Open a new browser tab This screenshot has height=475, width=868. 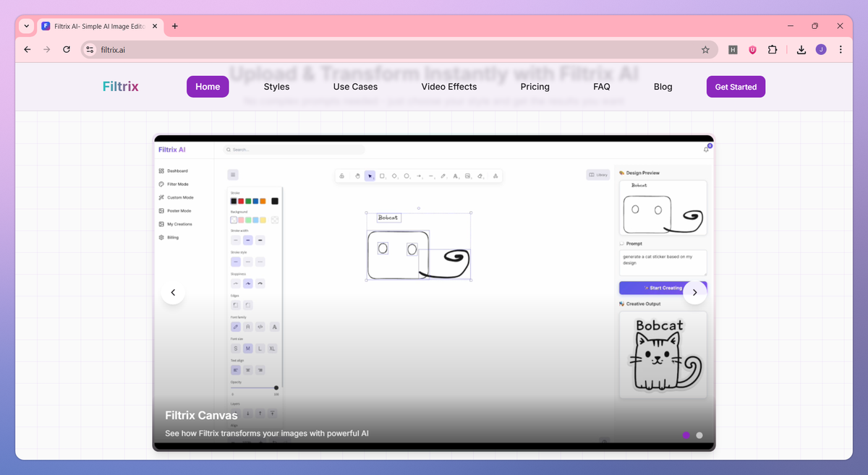tap(174, 26)
